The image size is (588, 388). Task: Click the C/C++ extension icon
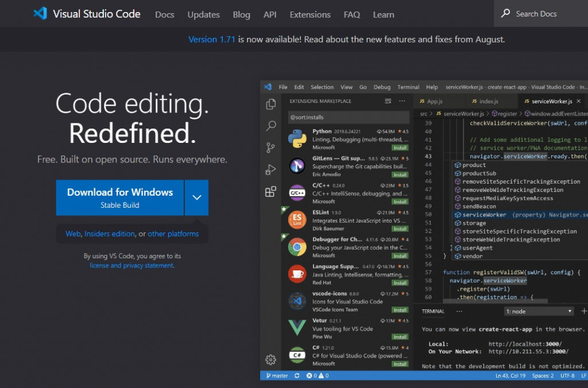(297, 193)
